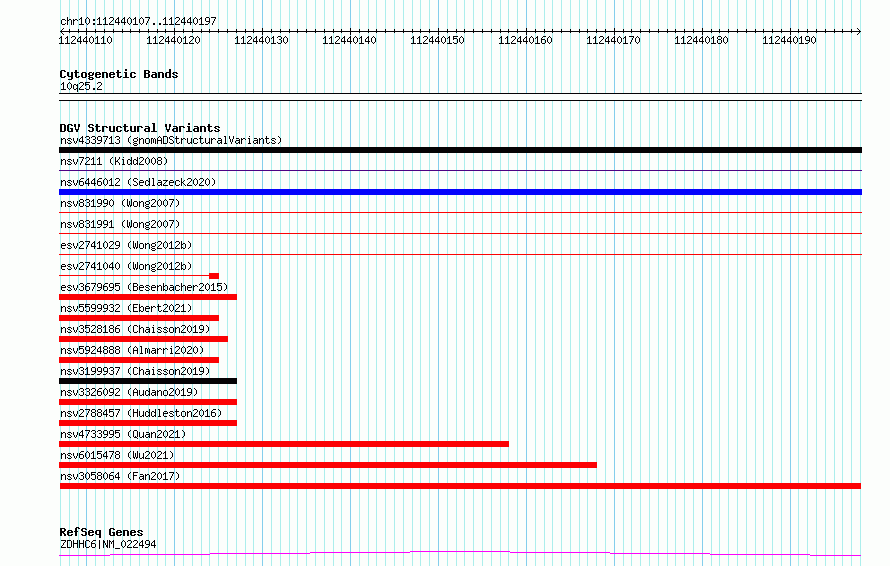Click the red bar under nsv4733995 (Quan2021)
Viewport: 890px width, 566px height.
pyautogui.click(x=284, y=444)
